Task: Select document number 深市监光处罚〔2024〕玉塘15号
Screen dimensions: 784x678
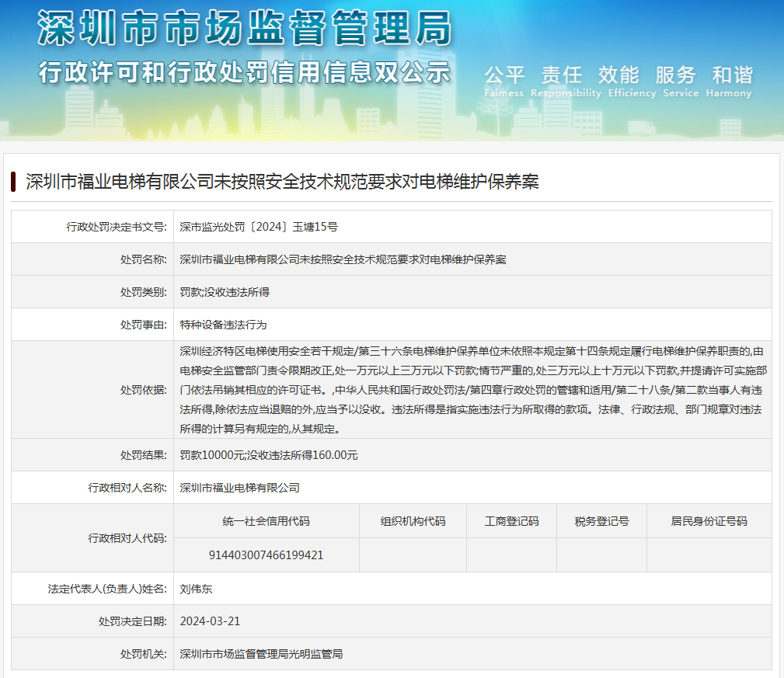Action: 259,227
